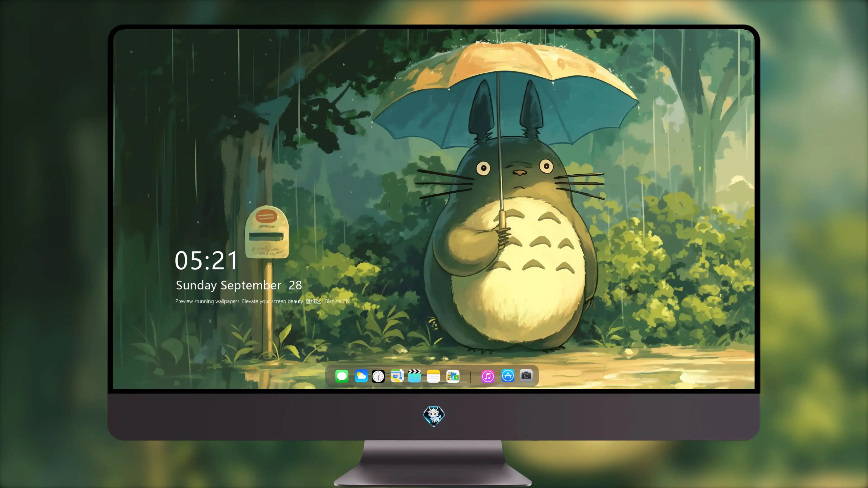Open the Maps app in the dock
The width and height of the screenshot is (868, 488).
pos(397,376)
